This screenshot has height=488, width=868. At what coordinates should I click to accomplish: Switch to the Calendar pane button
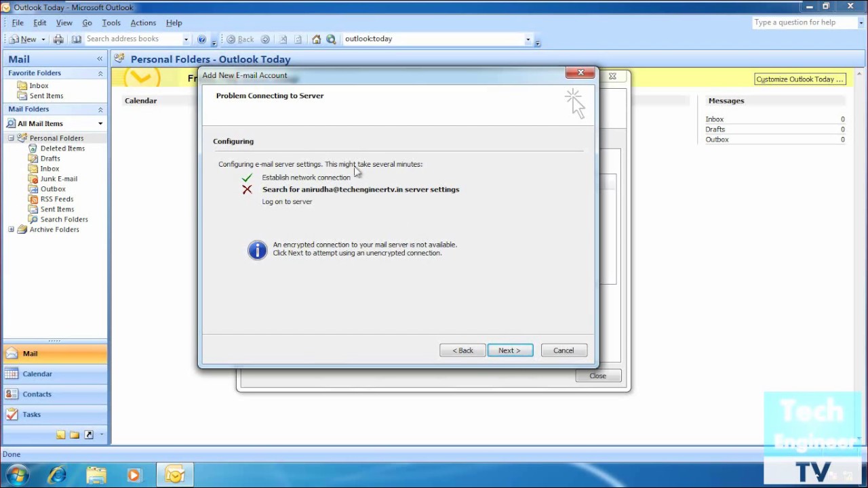55,374
